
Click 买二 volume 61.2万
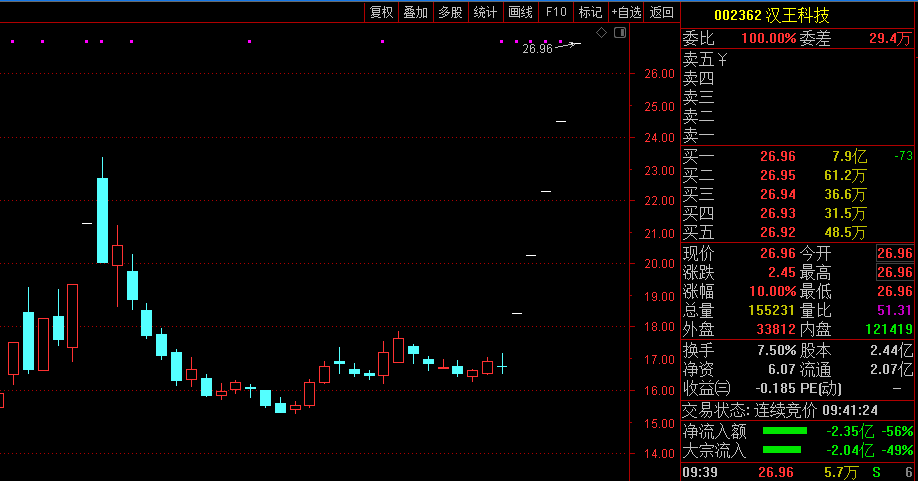(845, 176)
